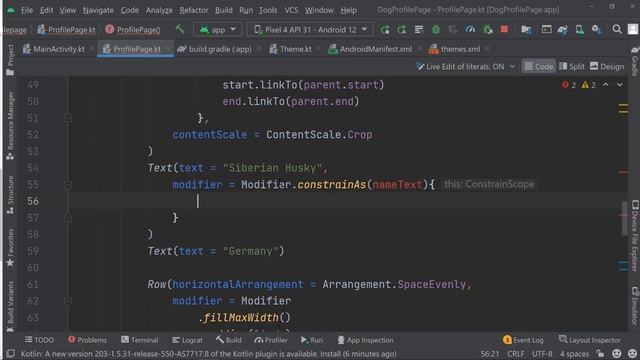Click UTF-8 encoding in status bar

(x=542, y=353)
